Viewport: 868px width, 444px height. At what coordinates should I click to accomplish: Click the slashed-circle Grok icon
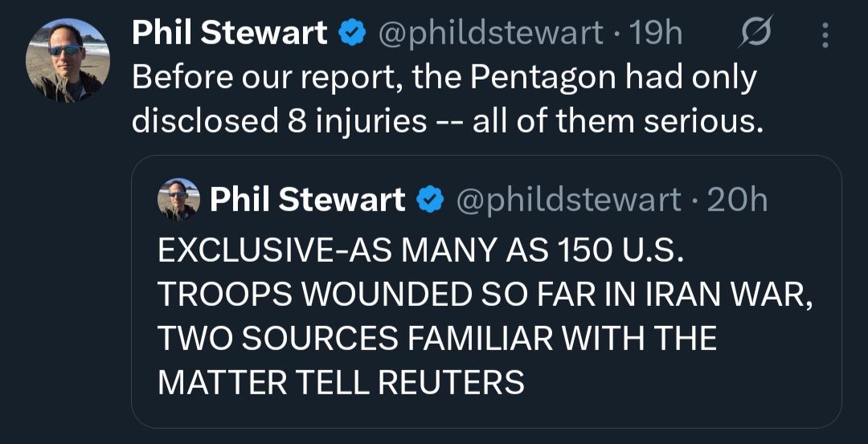755,34
